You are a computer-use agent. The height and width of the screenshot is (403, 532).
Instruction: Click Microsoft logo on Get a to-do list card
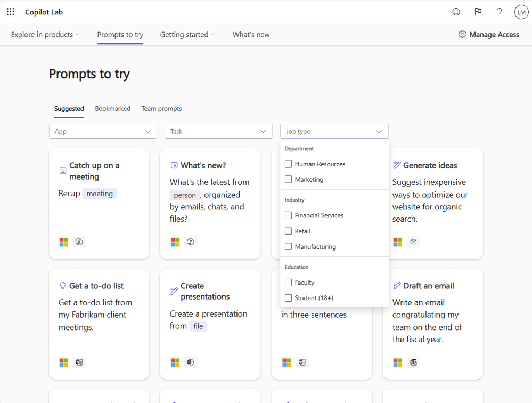click(x=64, y=362)
